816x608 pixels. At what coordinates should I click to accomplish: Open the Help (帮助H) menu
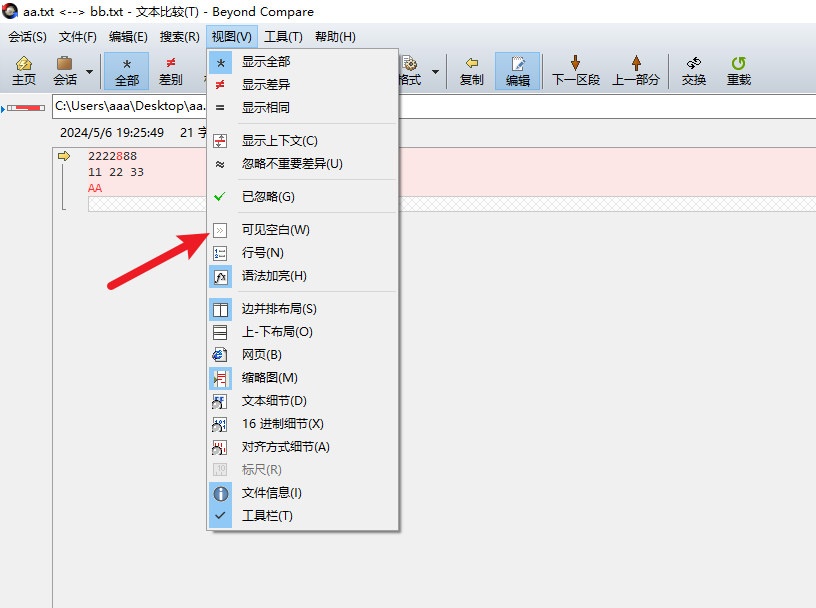pos(335,37)
